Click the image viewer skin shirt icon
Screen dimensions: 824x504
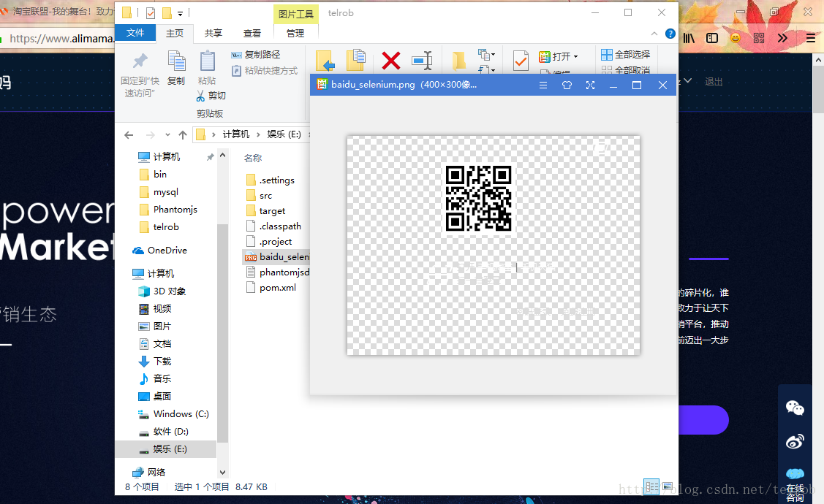[567, 85]
